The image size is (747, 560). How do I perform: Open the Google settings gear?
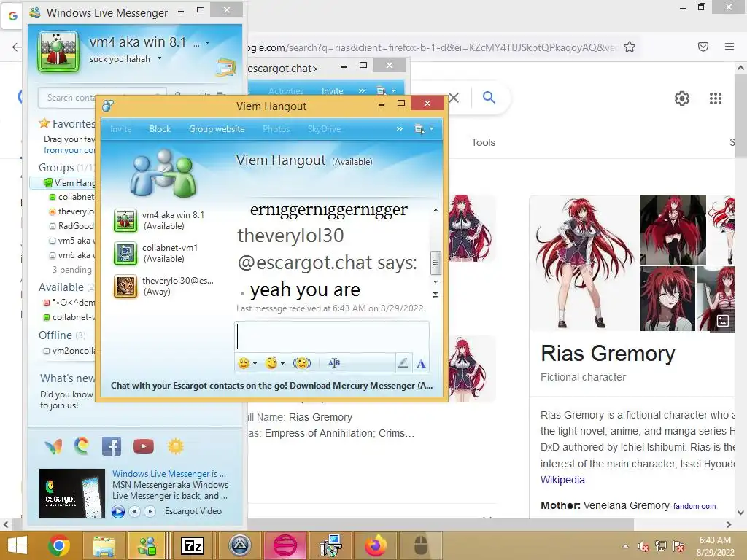click(x=682, y=98)
